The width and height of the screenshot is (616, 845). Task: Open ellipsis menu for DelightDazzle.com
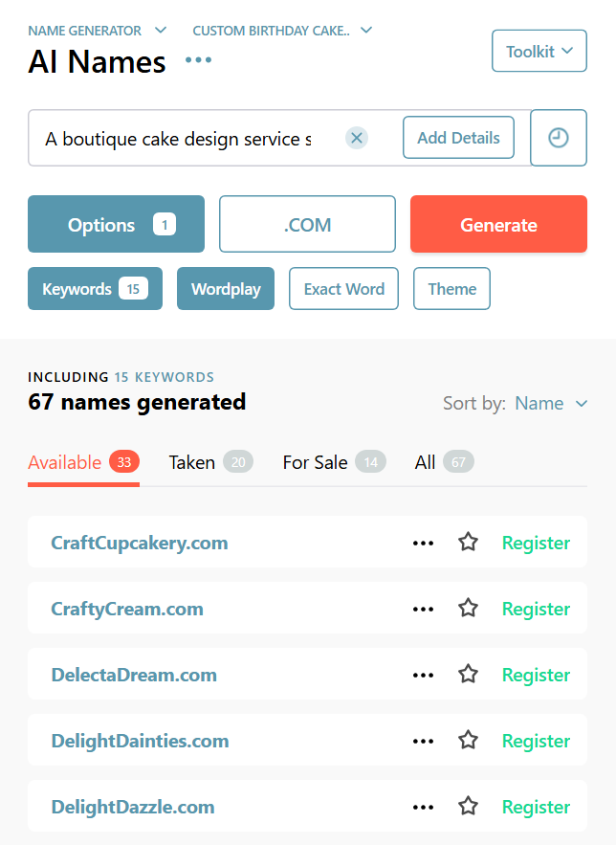tap(423, 807)
